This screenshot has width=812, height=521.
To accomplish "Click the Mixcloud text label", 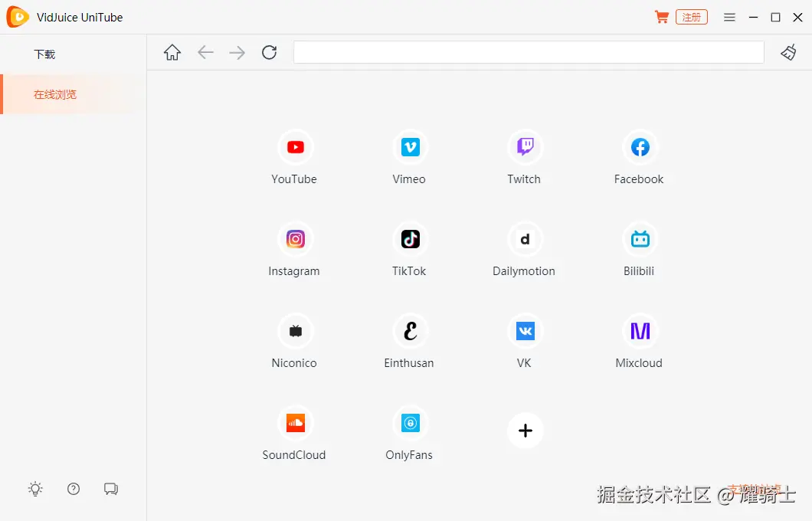I will coord(639,363).
